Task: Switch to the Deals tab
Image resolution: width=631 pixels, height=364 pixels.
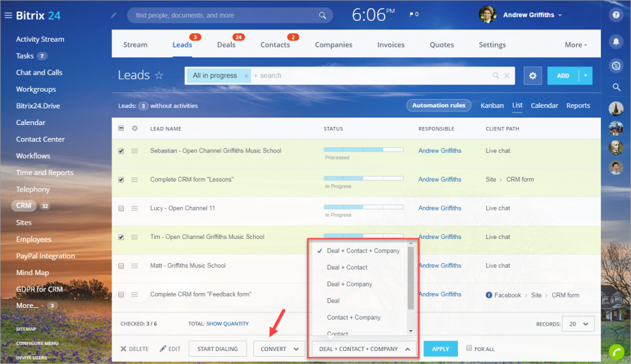Action: [226, 45]
